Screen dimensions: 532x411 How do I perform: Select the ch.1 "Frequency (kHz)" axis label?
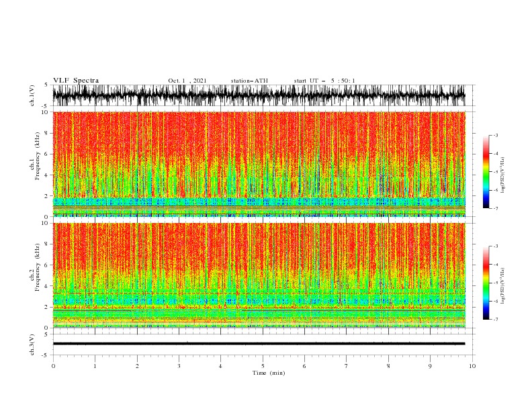[38, 156]
